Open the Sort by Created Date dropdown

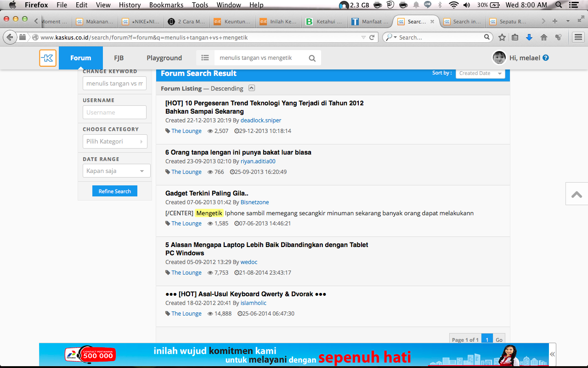(x=480, y=73)
